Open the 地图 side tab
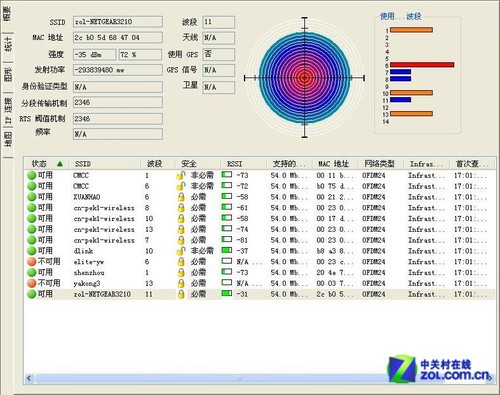This screenshot has width=500, height=395. coord(8,139)
